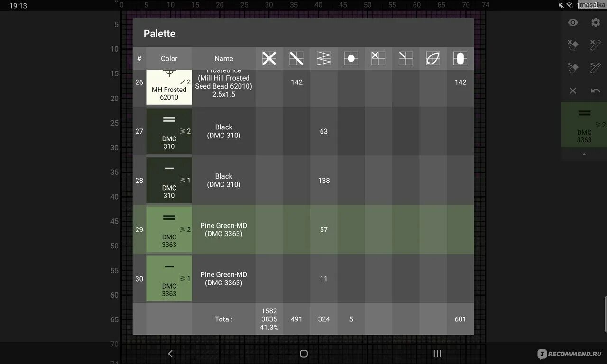Click Pine Green-MD name in row 30

click(x=224, y=279)
